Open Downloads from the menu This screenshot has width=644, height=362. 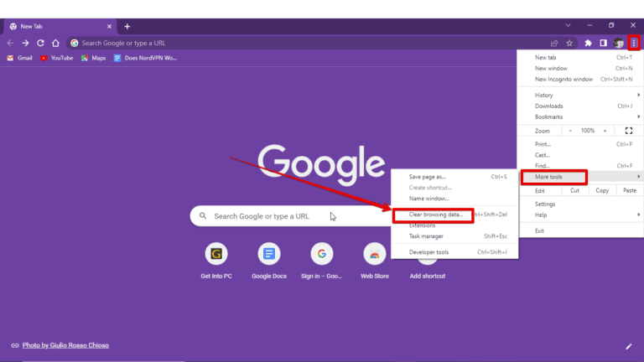pos(581,106)
